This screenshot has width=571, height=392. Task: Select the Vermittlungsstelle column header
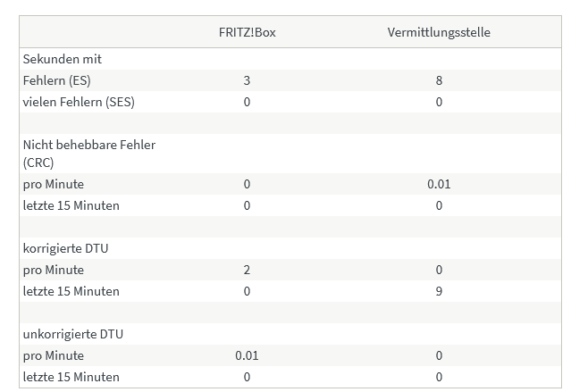coord(439,32)
